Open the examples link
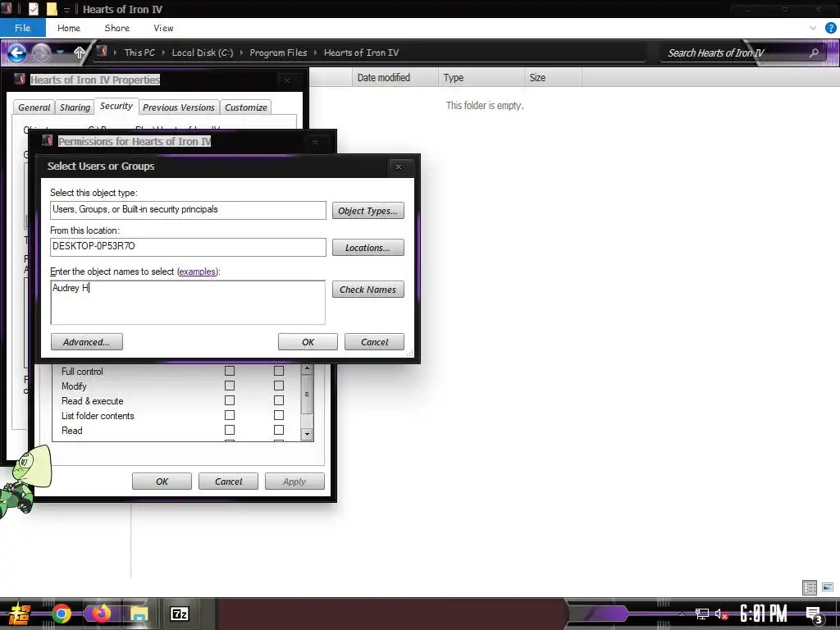Viewport: 840px width, 630px height. click(x=197, y=272)
